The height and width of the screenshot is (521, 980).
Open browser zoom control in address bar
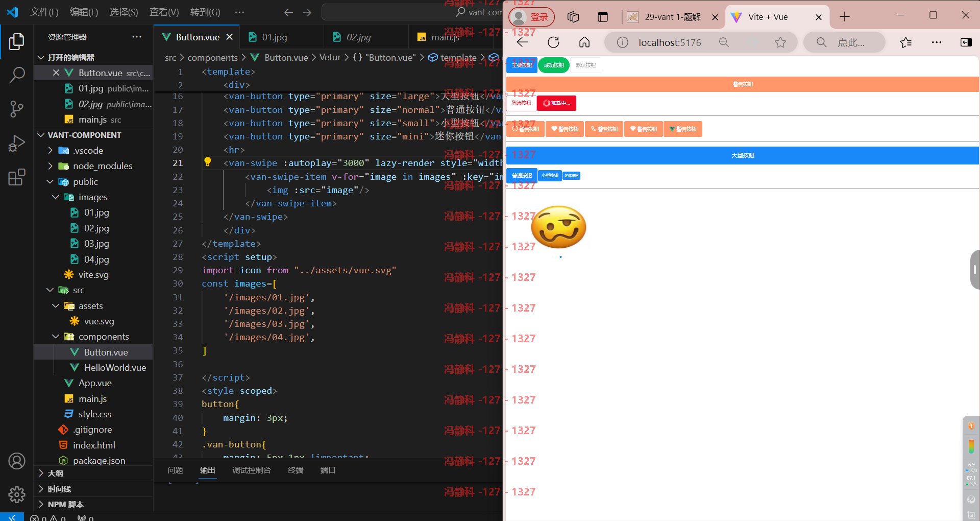click(x=724, y=42)
